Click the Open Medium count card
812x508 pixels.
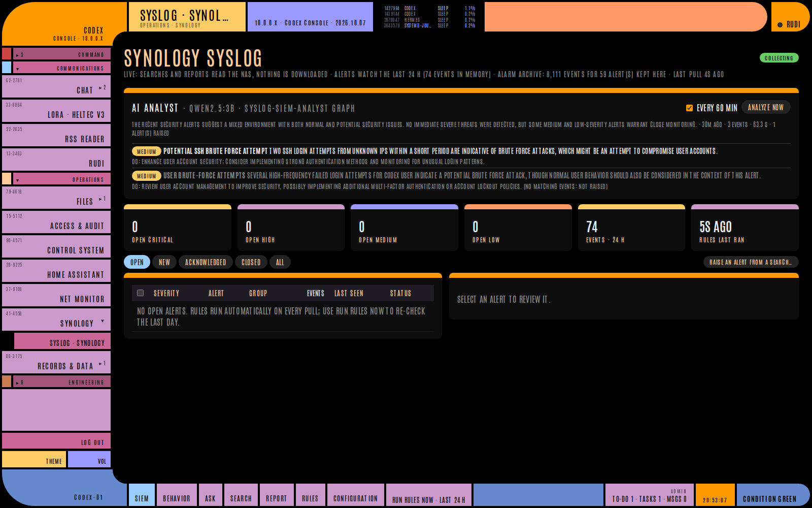[404, 228]
